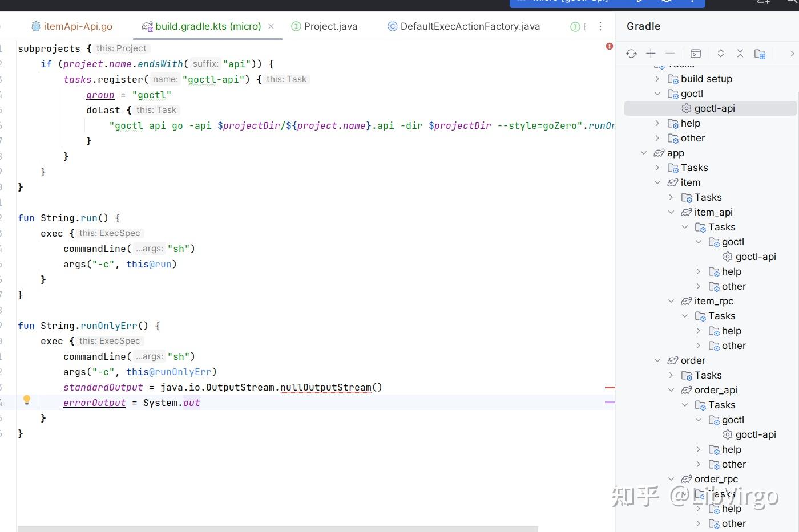
Task: Expand the root help group below goctl-api
Action: coord(657,123)
